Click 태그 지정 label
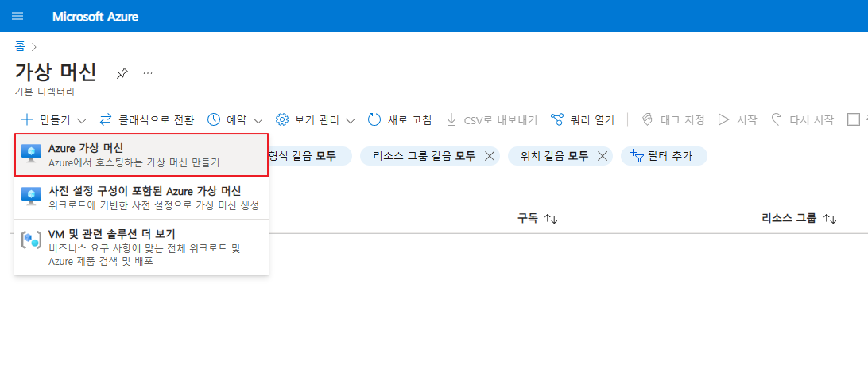 [x=683, y=119]
